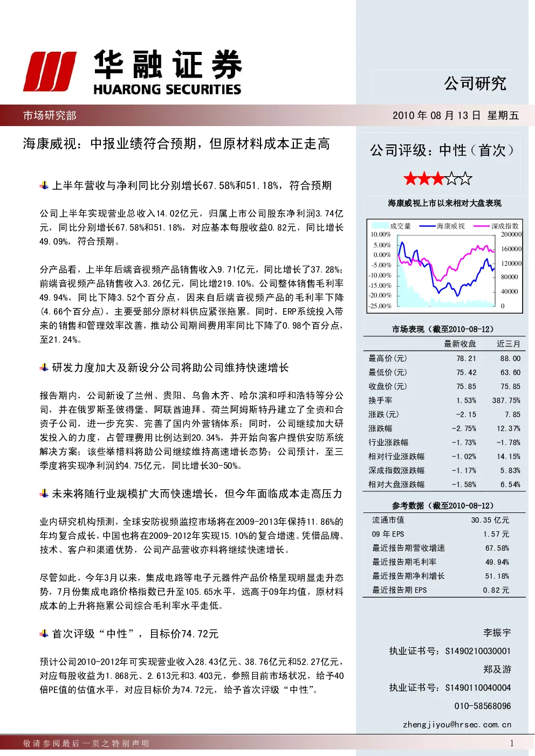The width and height of the screenshot is (535, 756).
Task: Click the 市场研究部 banner label
Action: pyautogui.click(x=50, y=115)
